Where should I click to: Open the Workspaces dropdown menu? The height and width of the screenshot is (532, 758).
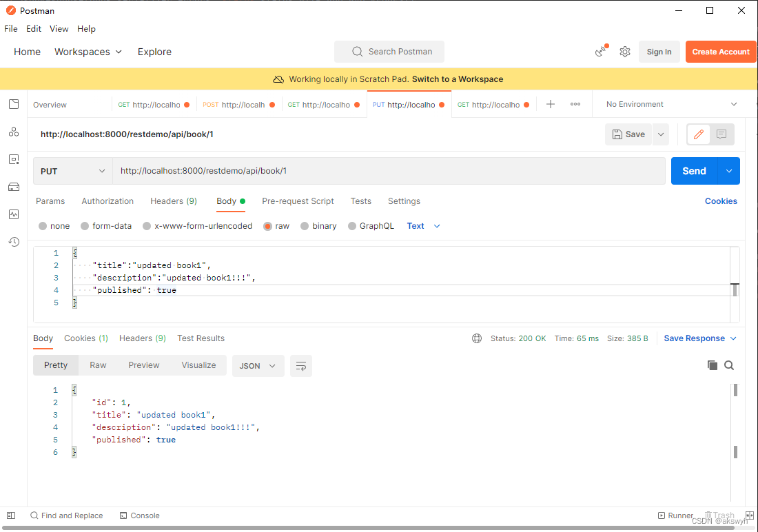click(x=88, y=52)
